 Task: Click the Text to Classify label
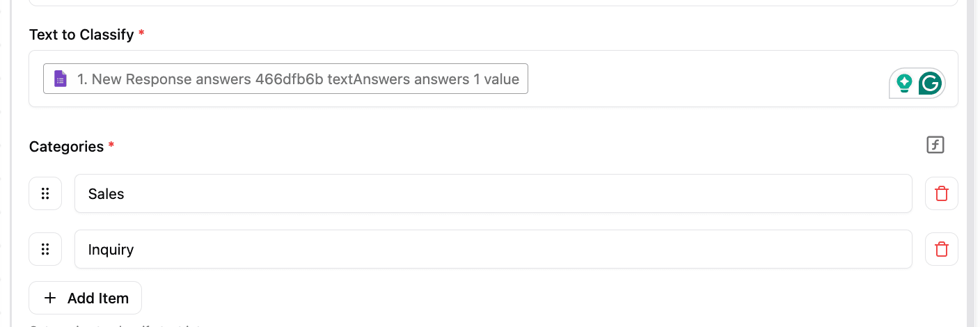tap(81, 34)
